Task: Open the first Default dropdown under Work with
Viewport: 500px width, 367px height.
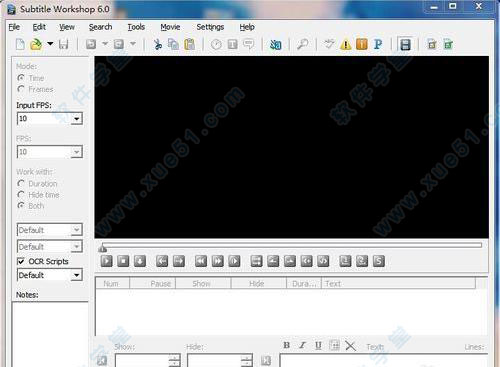Action: click(77, 230)
